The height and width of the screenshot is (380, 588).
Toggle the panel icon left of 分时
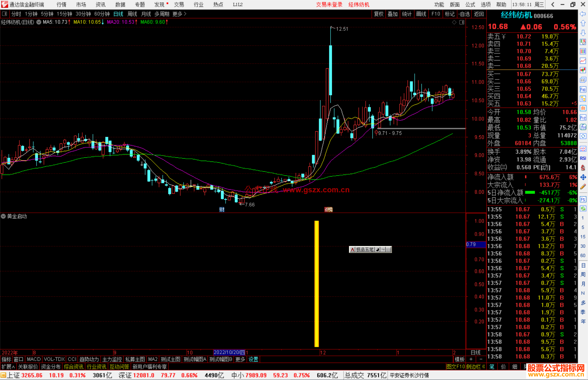coord(5,14)
